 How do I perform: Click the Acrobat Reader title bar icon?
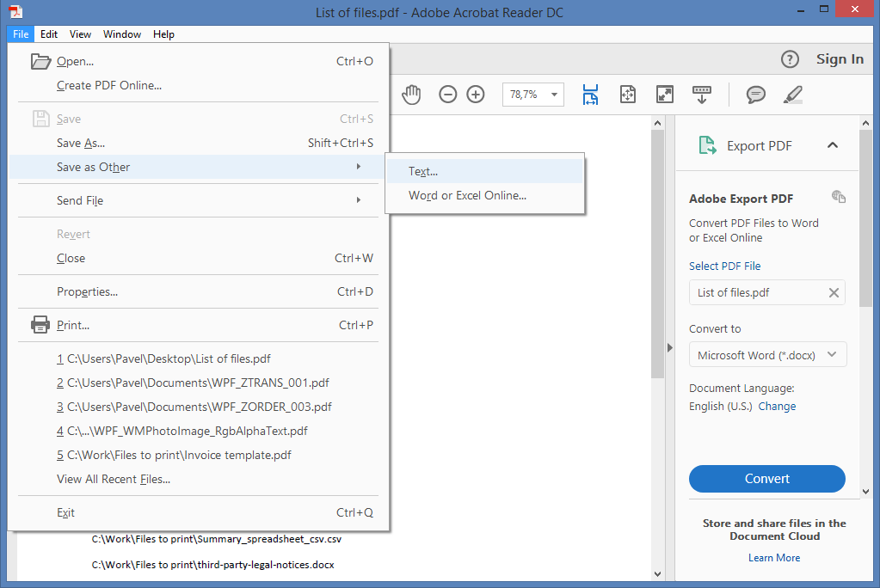[x=15, y=11]
